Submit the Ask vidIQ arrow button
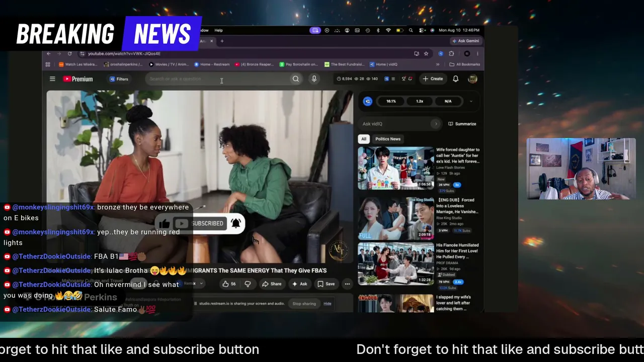Viewport: 644px width, 362px height. [x=436, y=124]
